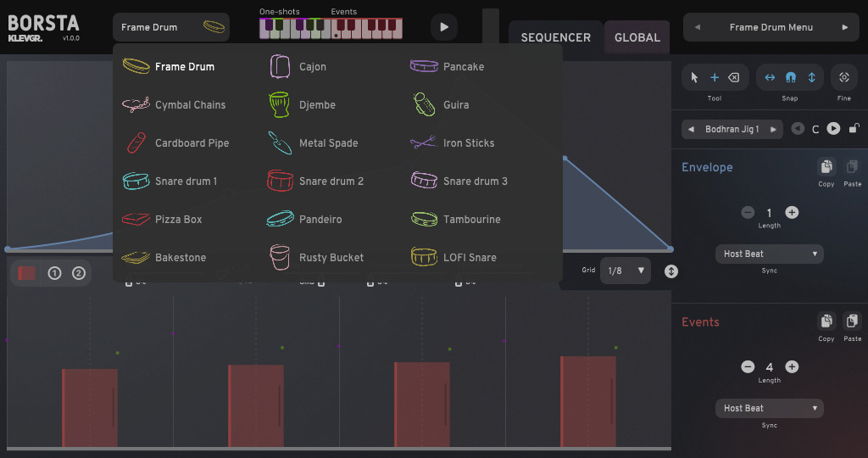Viewport: 868px width, 458px height.
Task: Increase Events length with plus
Action: [x=792, y=366]
